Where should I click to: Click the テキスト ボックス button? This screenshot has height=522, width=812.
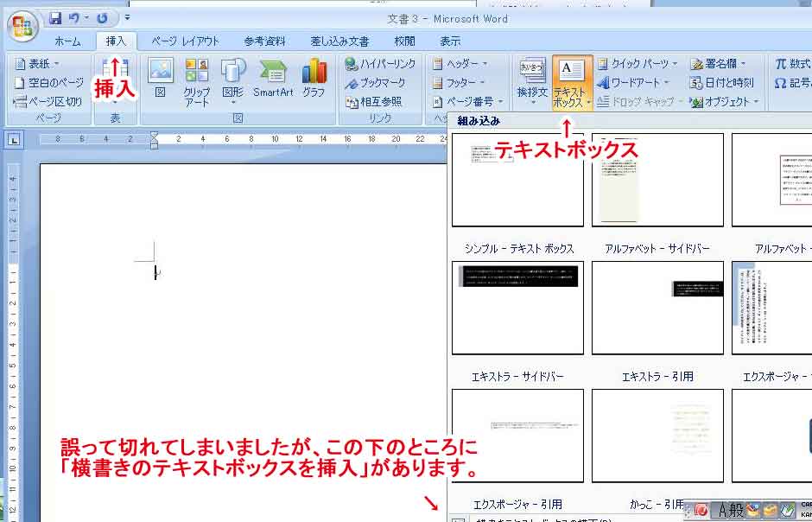(x=572, y=82)
